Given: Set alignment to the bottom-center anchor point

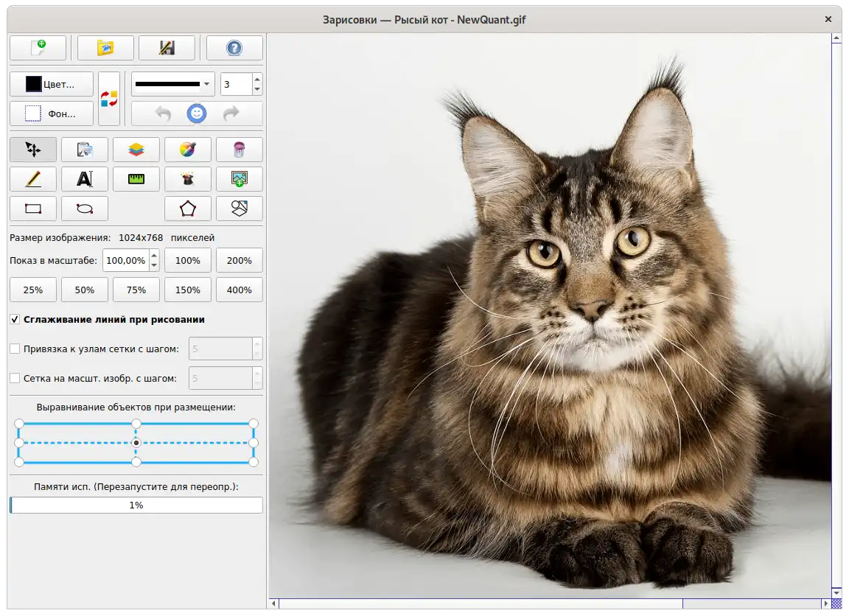Looking at the screenshot, I should [136, 462].
